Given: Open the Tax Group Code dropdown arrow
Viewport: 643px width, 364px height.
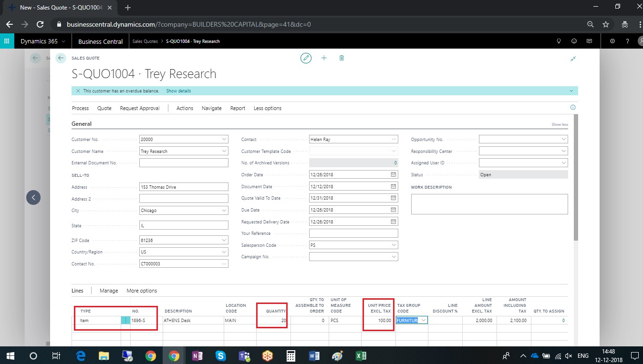Looking at the screenshot, I should [423, 321].
